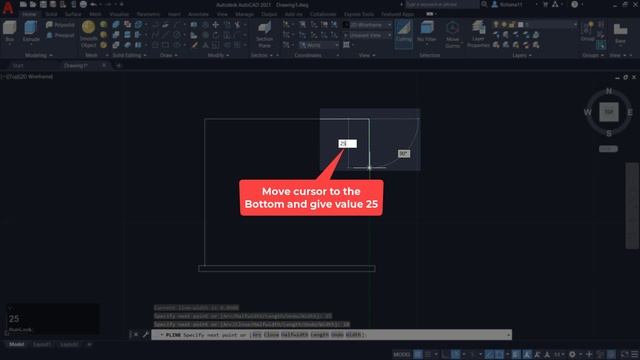Click the Arc option in command line
The image size is (640, 360).
pos(257,335)
